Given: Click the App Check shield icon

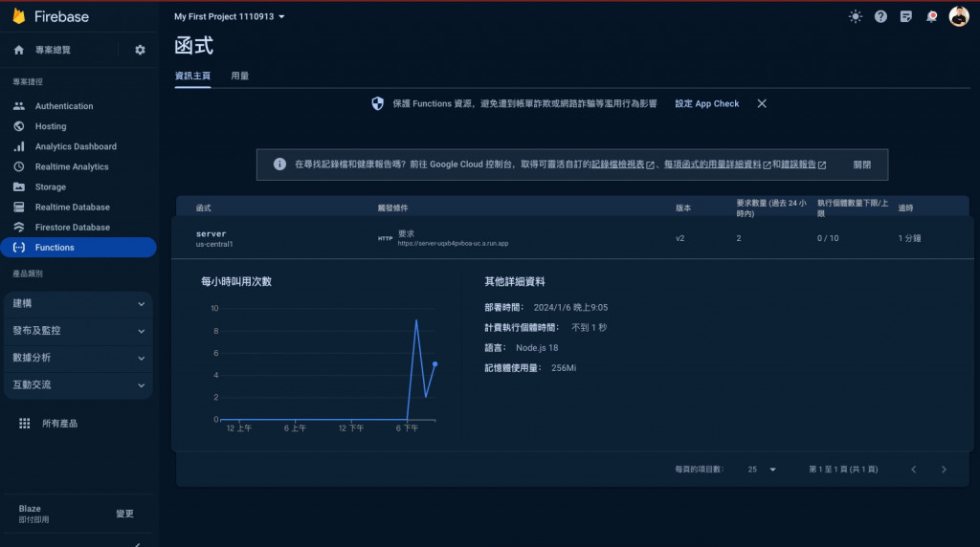Looking at the screenshot, I should click(x=377, y=103).
